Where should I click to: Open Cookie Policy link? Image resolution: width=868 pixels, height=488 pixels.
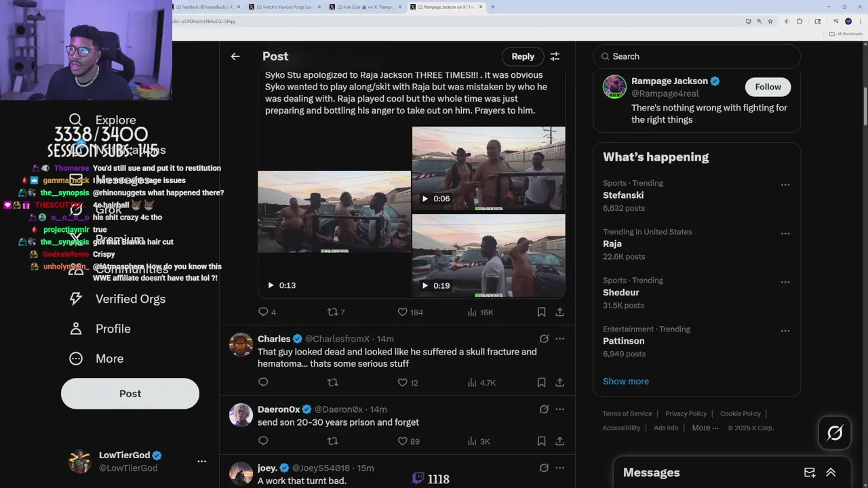point(741,413)
